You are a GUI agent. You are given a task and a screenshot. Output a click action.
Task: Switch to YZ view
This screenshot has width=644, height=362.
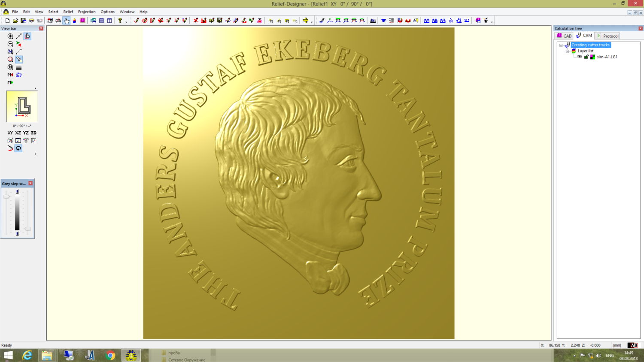[26, 133]
